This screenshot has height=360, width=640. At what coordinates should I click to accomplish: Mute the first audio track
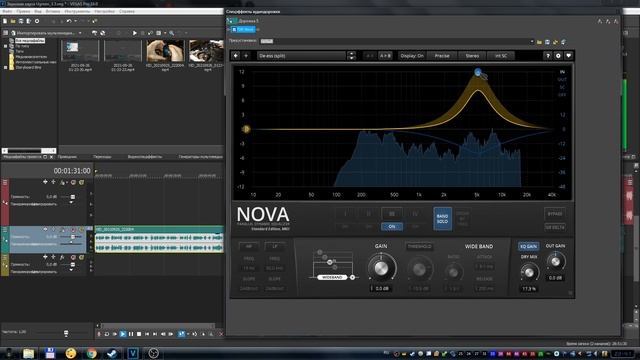pyautogui.click(x=73, y=182)
